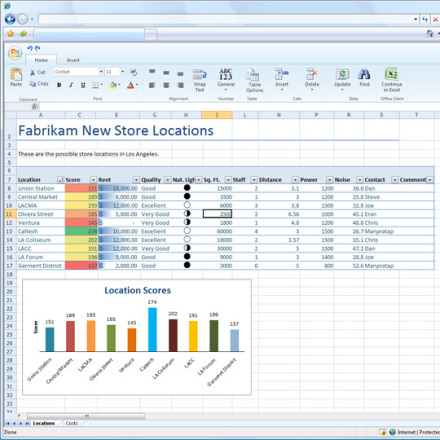Select the Costs sheet tab
The width and height of the screenshot is (440, 440).
tap(72, 423)
